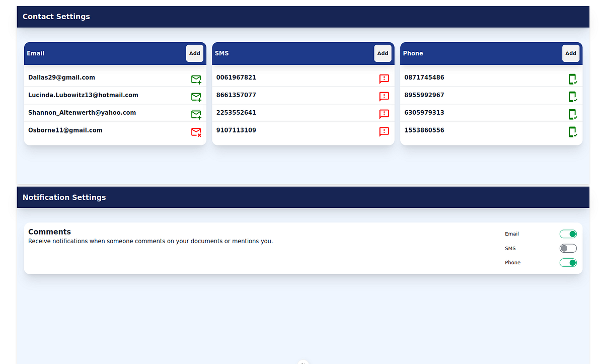Click Add in the Email panel

(x=195, y=53)
